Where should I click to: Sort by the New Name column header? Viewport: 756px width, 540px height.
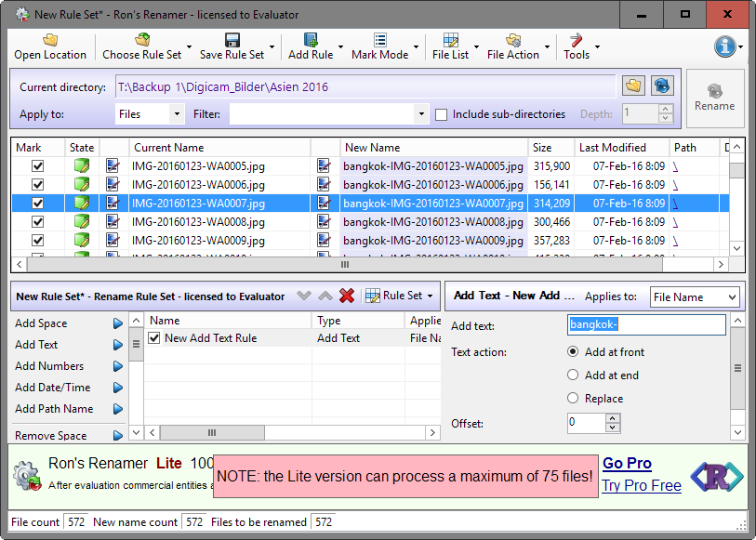point(434,148)
